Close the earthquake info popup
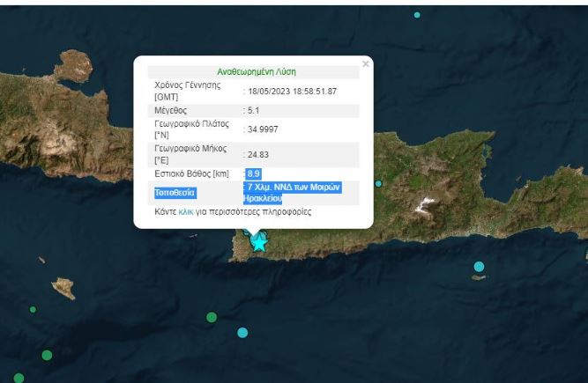The height and width of the screenshot is (383, 588). pos(366,63)
